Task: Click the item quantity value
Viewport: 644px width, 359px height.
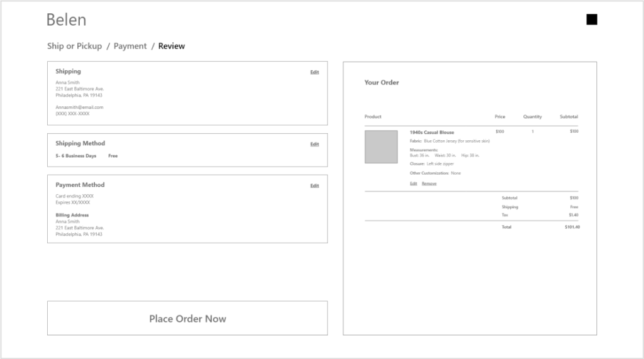Action: coord(532,131)
